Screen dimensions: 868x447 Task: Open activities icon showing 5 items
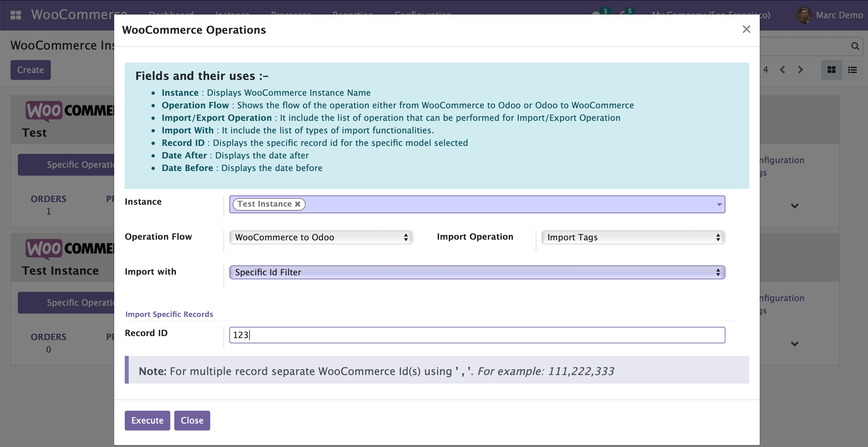[625, 15]
